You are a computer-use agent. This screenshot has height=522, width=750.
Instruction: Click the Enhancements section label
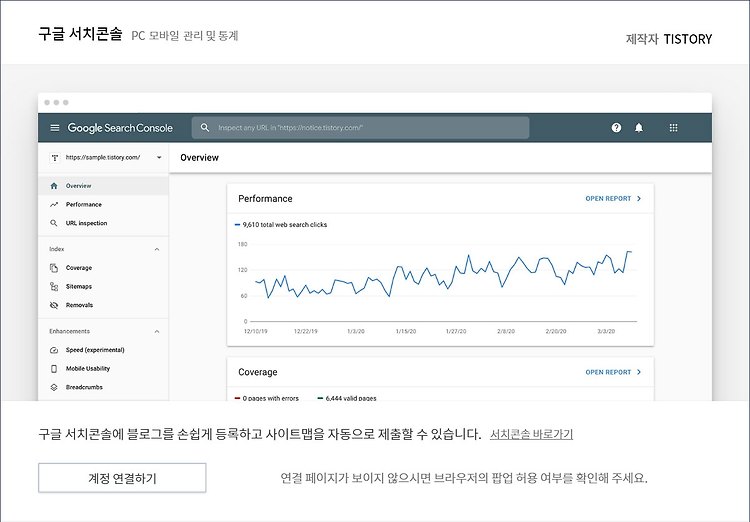click(x=69, y=332)
